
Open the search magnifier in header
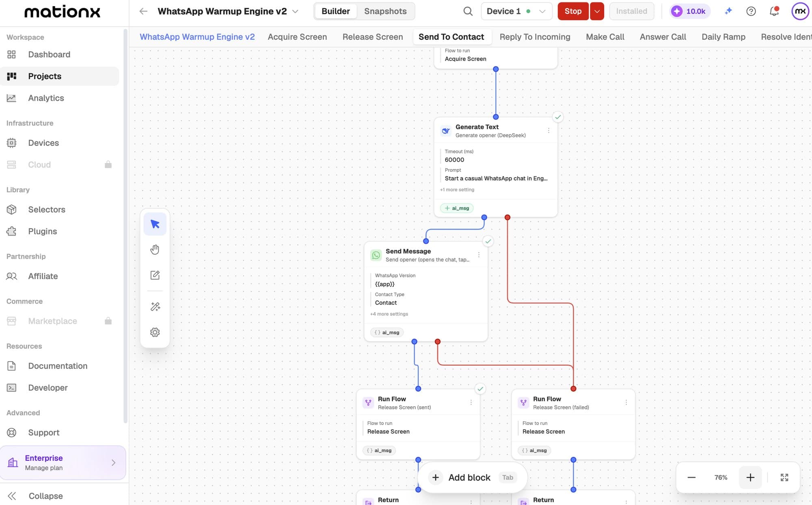[x=468, y=11]
